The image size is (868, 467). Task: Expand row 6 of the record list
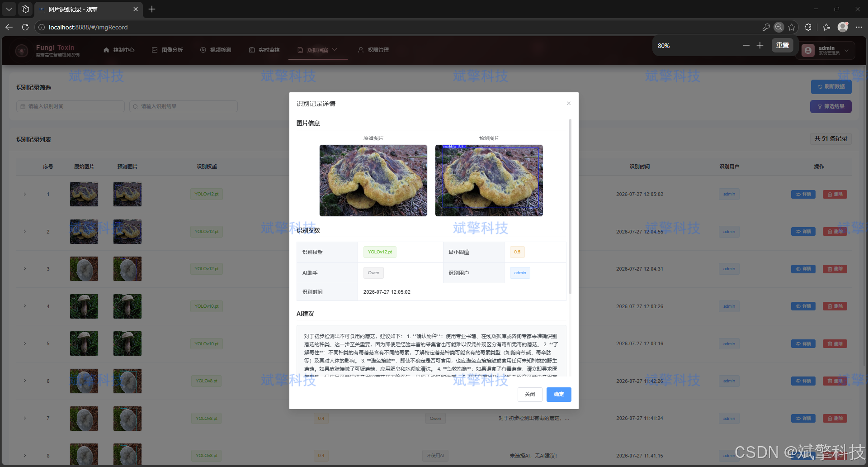pos(25,381)
